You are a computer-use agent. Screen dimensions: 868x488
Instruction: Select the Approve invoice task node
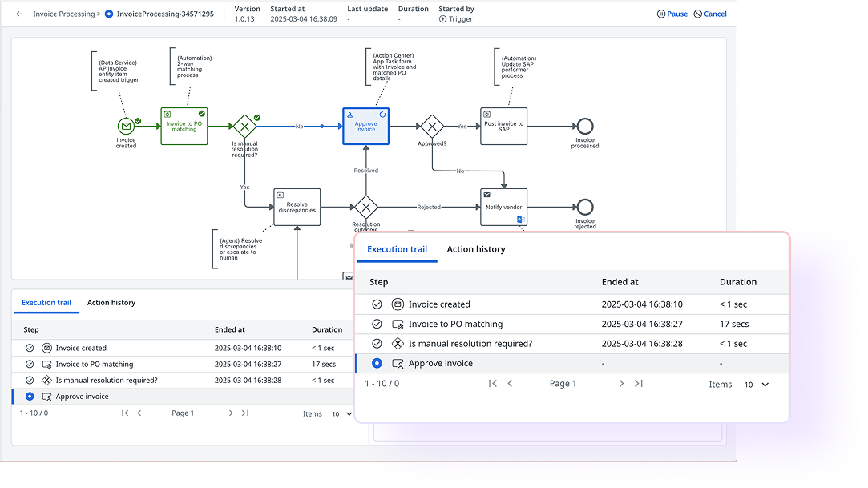coord(366,126)
